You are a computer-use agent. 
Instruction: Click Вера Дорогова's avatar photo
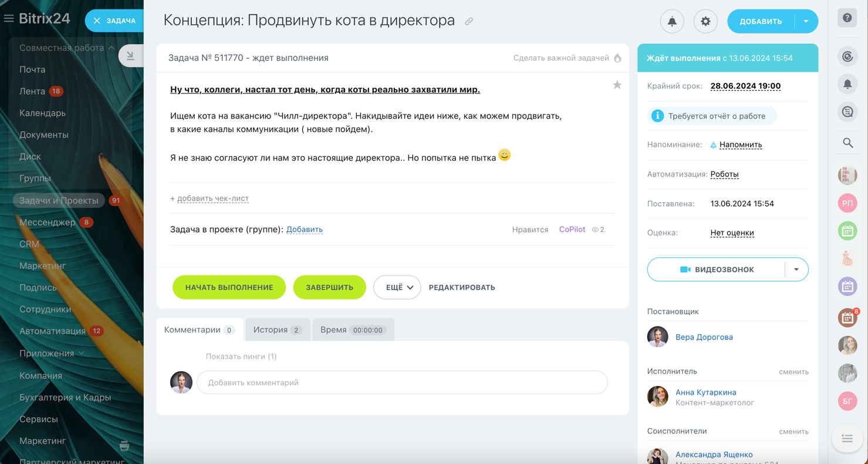click(657, 337)
